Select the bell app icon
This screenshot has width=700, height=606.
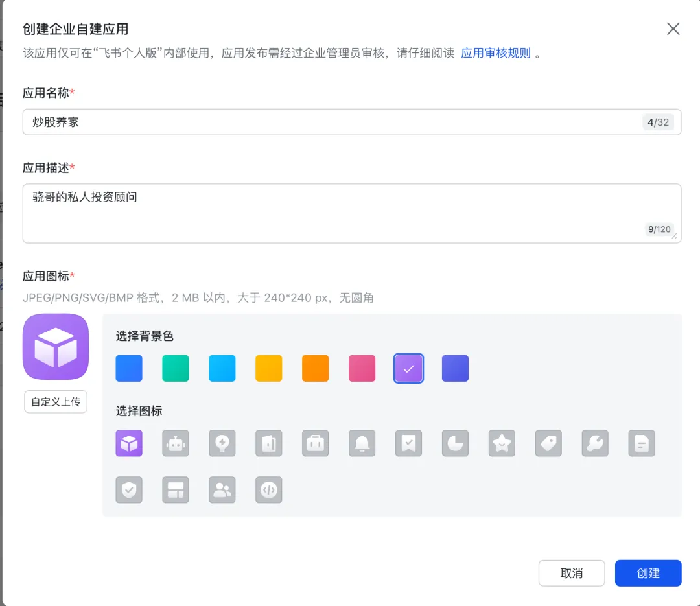point(362,444)
